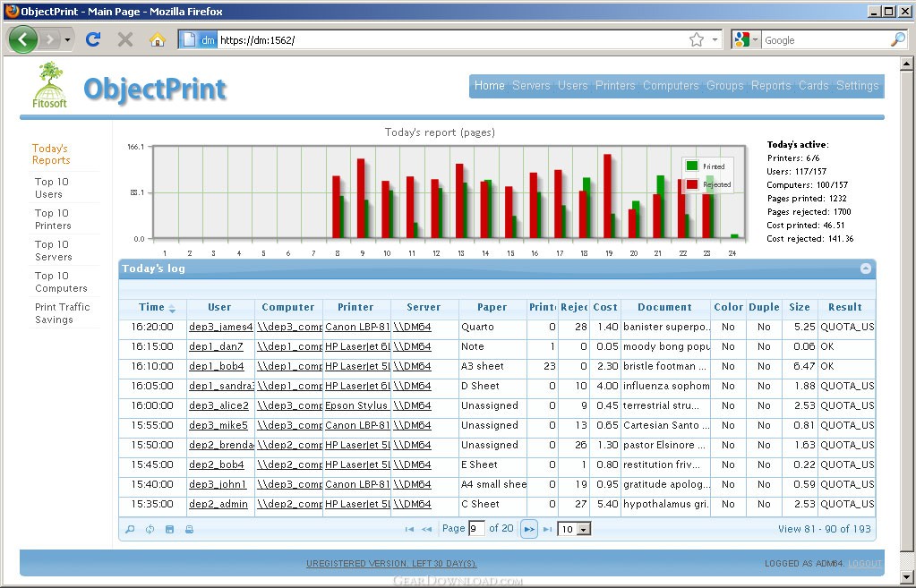Viewport: 916px width, 588px height.
Task: Click the address bar URL field
Action: coord(452,39)
